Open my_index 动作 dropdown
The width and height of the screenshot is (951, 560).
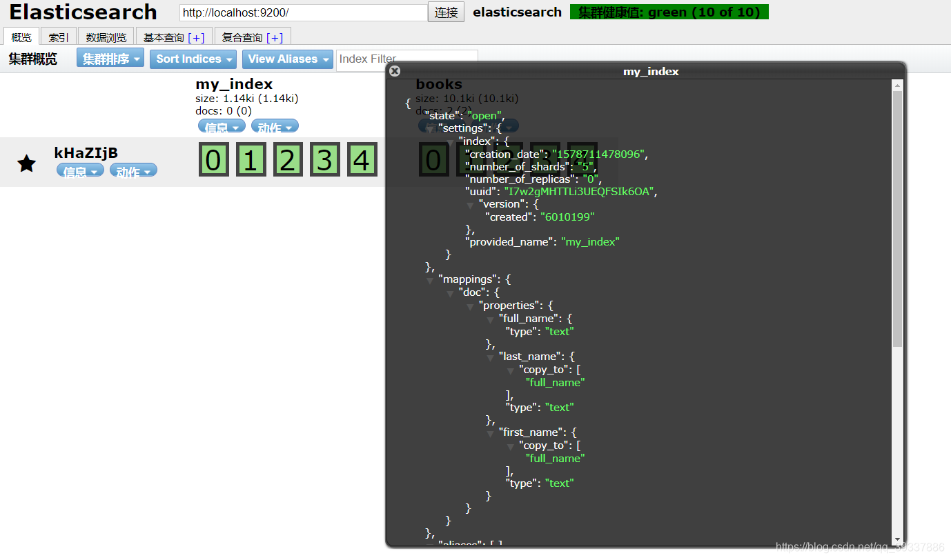point(275,126)
